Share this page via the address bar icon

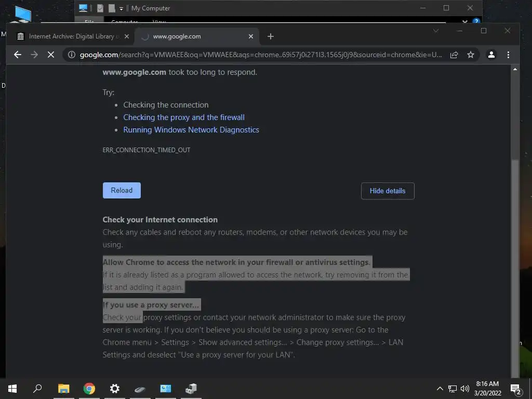click(x=454, y=55)
